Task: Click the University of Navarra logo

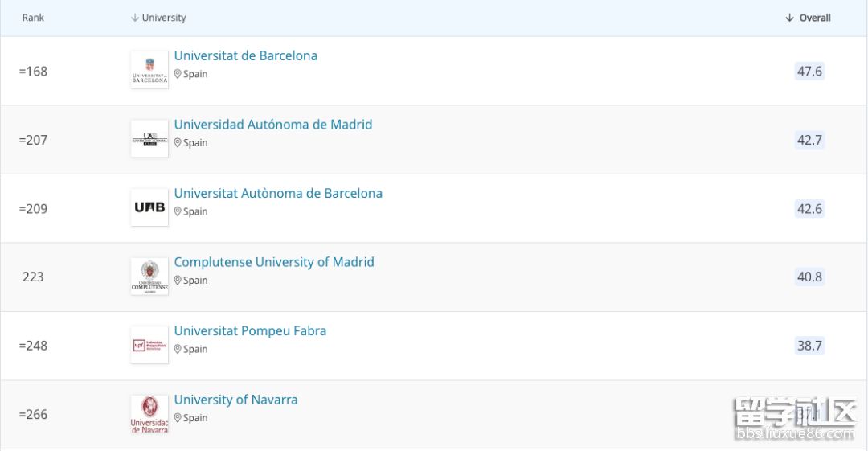Action: click(149, 414)
